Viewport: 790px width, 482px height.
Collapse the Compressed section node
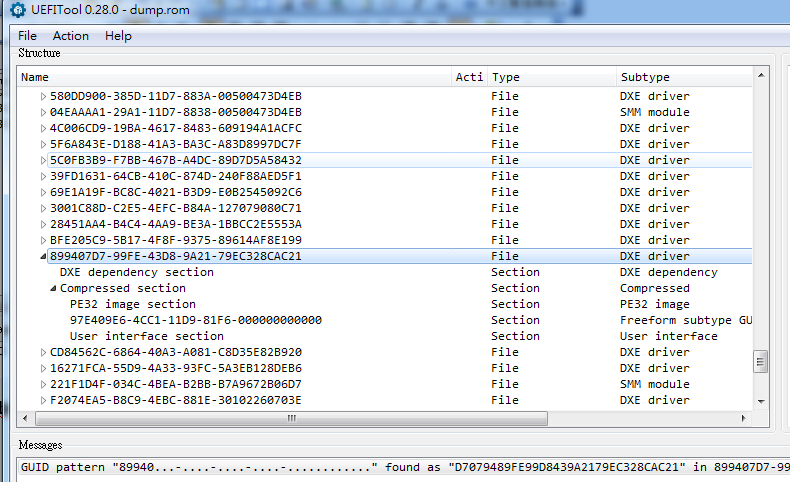click(53, 289)
